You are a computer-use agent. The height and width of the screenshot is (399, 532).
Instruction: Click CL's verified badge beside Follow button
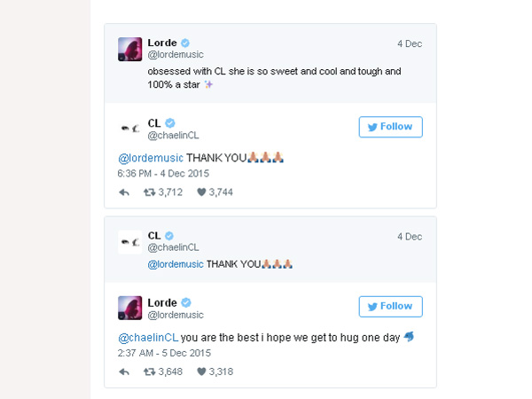[x=170, y=123]
